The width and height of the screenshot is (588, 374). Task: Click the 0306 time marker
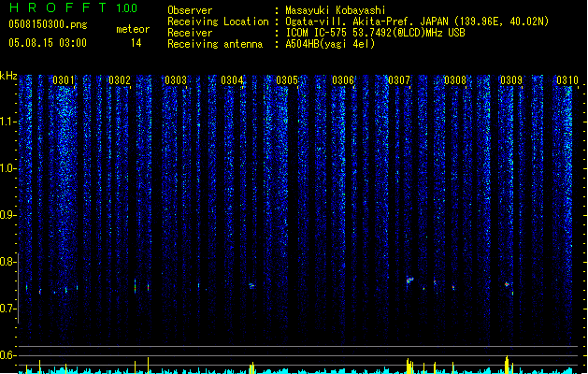(x=343, y=80)
